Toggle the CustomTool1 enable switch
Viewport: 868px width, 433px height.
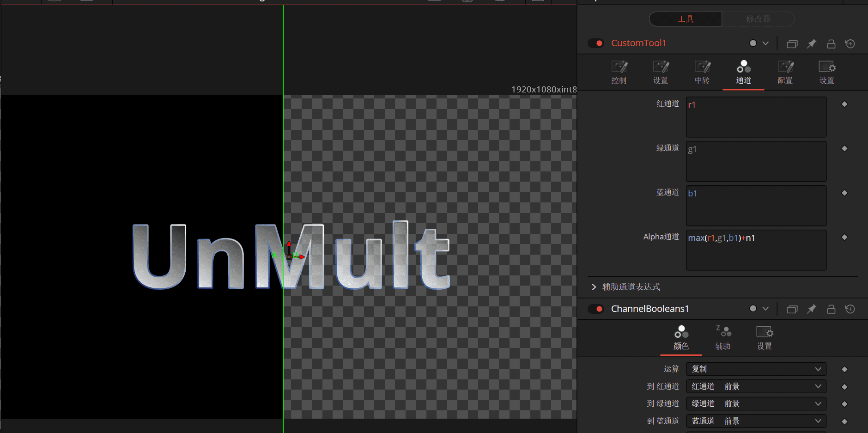[x=596, y=43]
